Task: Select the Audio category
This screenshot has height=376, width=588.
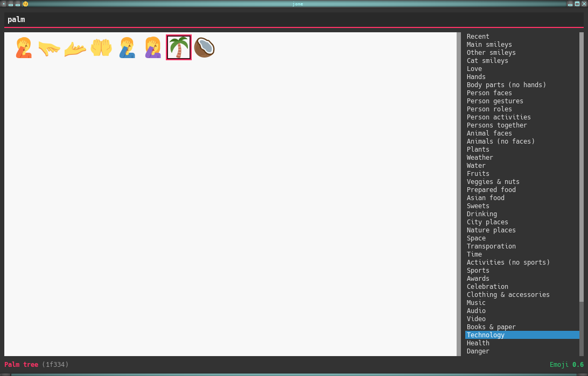Action: click(x=522, y=310)
